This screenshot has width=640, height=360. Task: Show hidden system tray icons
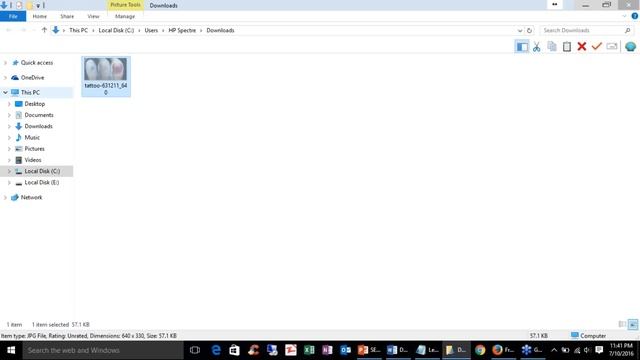click(554, 350)
